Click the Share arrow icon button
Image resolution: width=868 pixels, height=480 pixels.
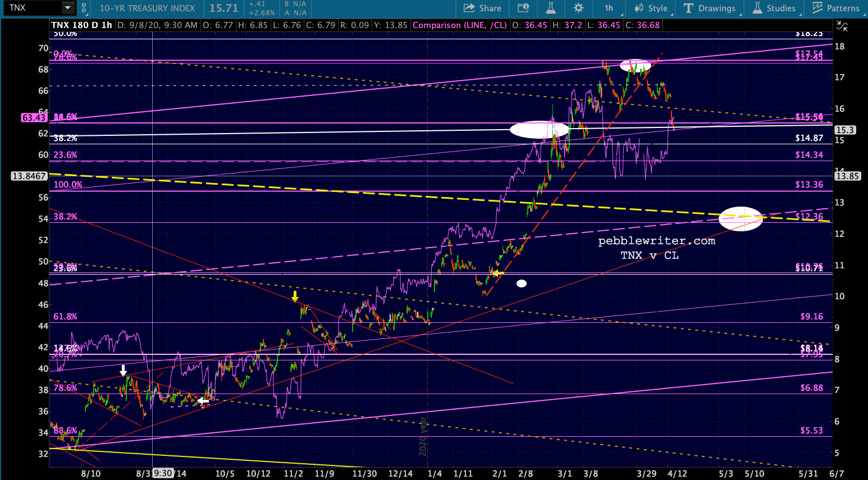[x=482, y=8]
